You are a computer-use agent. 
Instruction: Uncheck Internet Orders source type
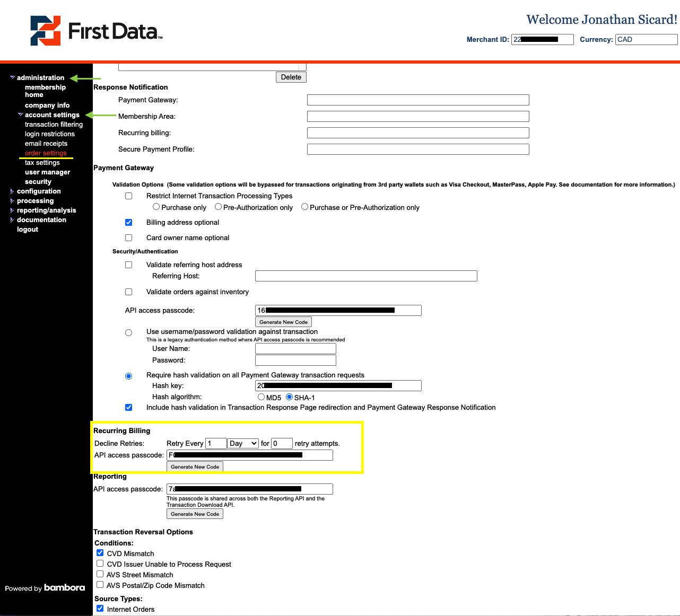(100, 609)
